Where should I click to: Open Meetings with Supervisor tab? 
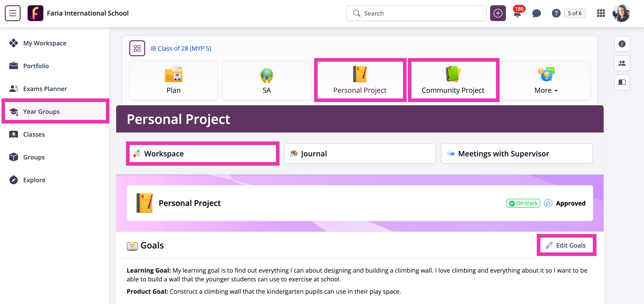pyautogui.click(x=517, y=153)
